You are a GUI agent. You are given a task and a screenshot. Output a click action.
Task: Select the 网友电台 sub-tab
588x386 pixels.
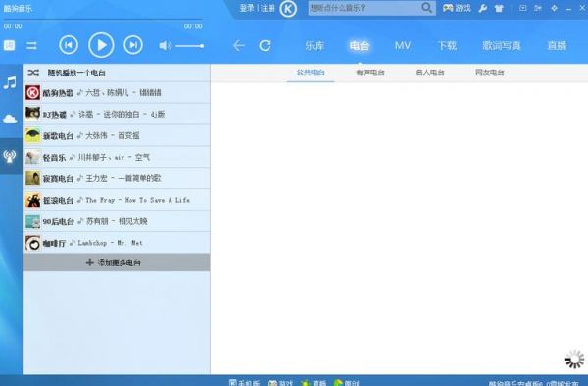pyautogui.click(x=489, y=72)
